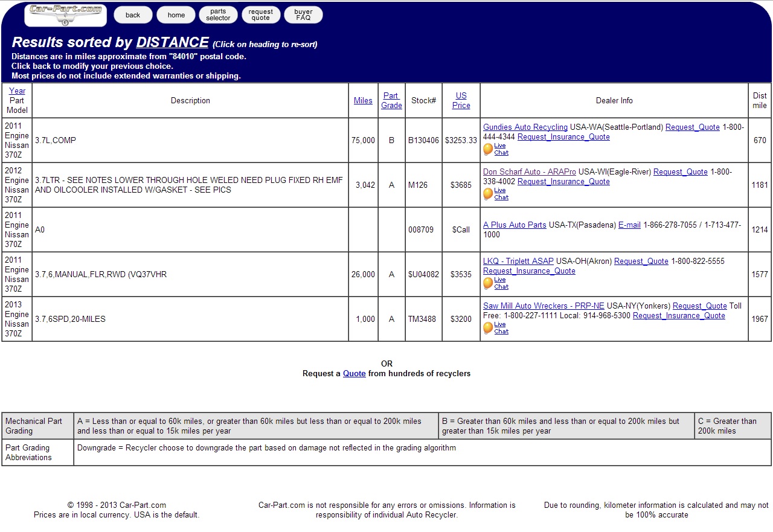This screenshot has width=773, height=532.
Task: Click mileage value 26,000
Action: [x=363, y=275]
